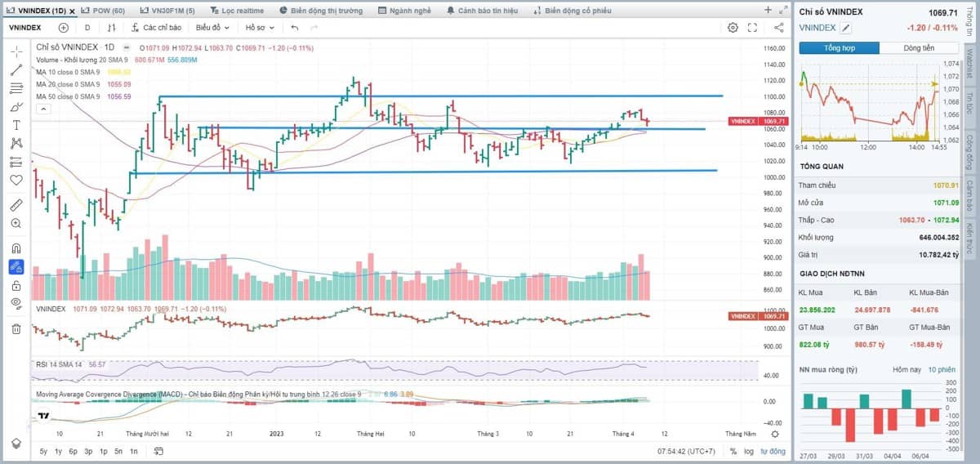Edit the VNINDEX symbol with the pencil icon

(847, 28)
